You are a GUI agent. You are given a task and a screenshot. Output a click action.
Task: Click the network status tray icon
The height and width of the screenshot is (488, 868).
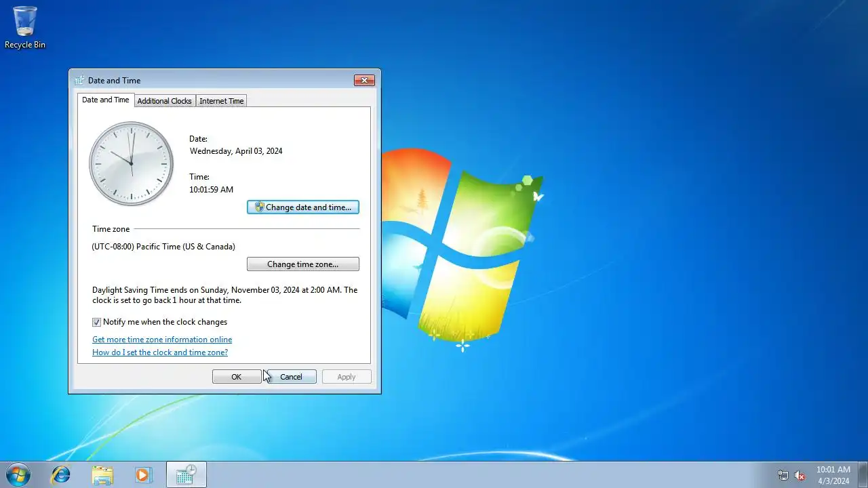[x=783, y=475]
